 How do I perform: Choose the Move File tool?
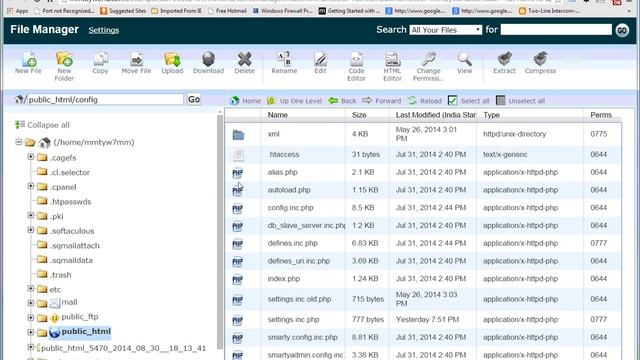136,62
